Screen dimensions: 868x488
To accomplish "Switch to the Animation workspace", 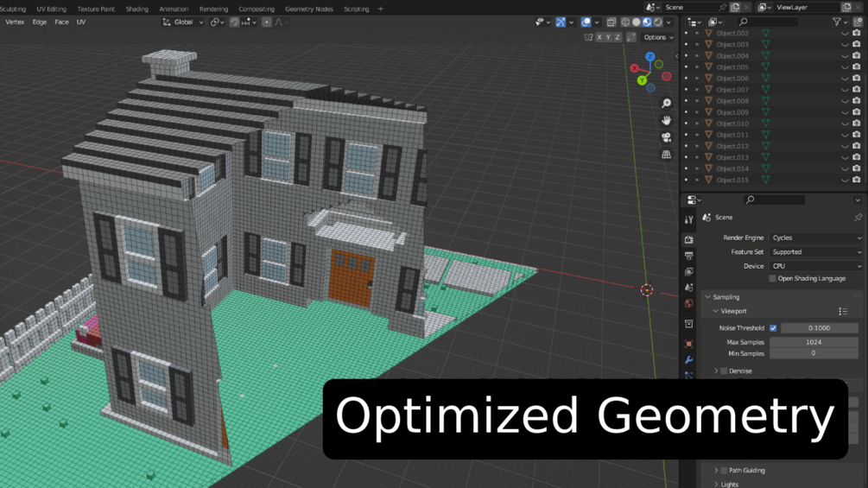I will point(174,9).
